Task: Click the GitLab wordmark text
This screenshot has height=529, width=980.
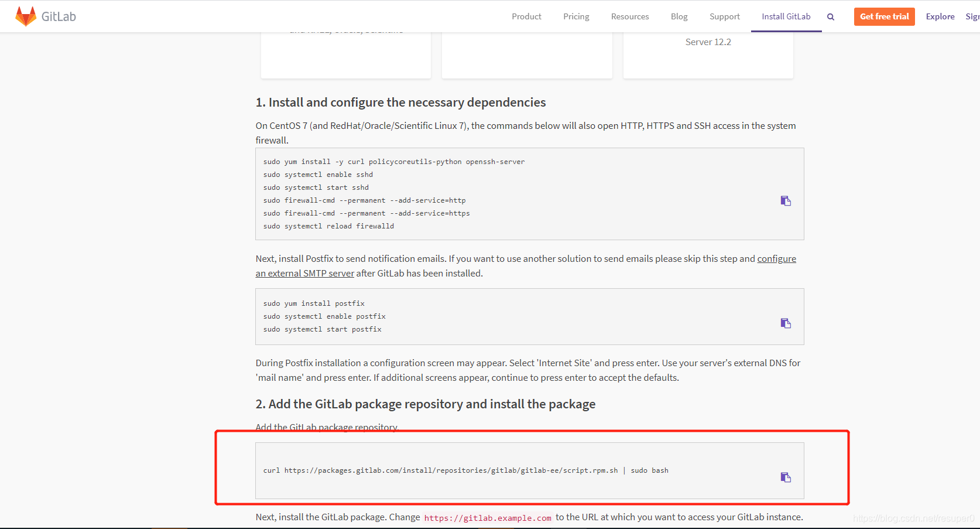Action: pyautogui.click(x=59, y=16)
